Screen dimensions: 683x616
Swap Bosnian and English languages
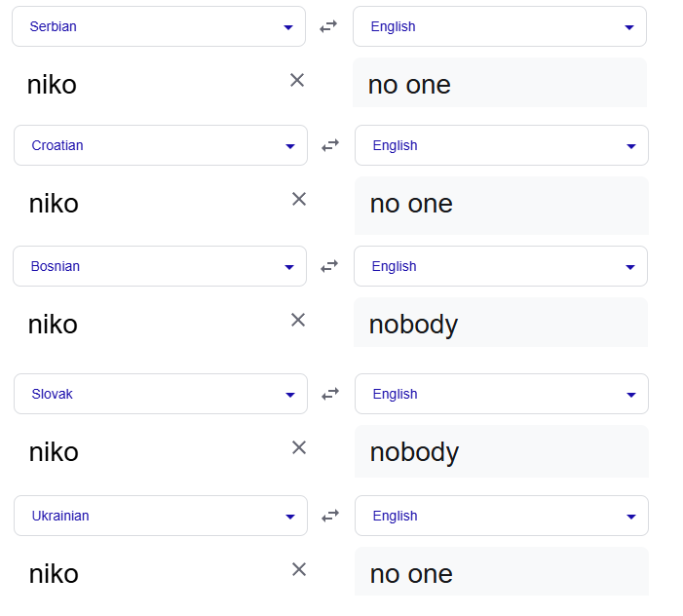coord(329,266)
